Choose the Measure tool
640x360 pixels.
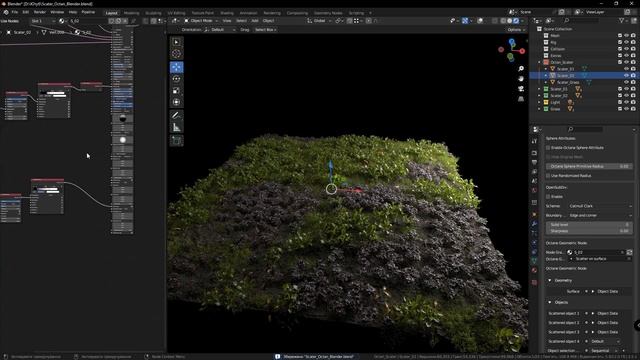point(176,128)
